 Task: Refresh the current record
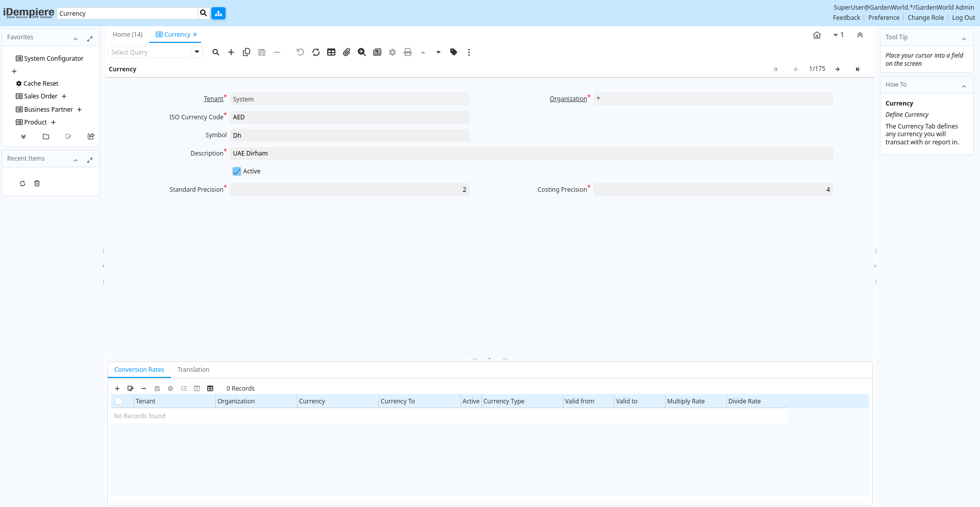pos(316,52)
